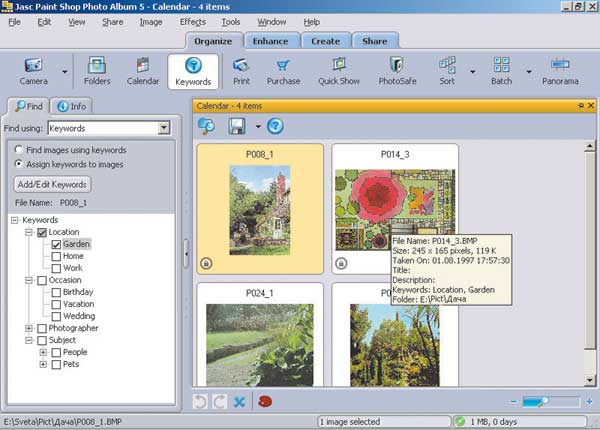Uncheck the Garden keyword checkbox
This screenshot has height=430, width=600.
tap(55, 244)
